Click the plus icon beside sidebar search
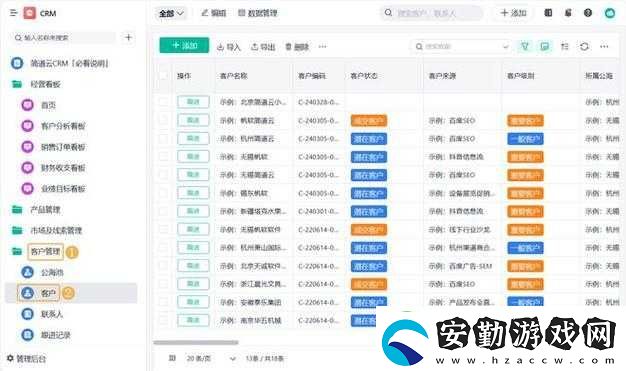Screen dimensions: 626x371 (x=128, y=38)
